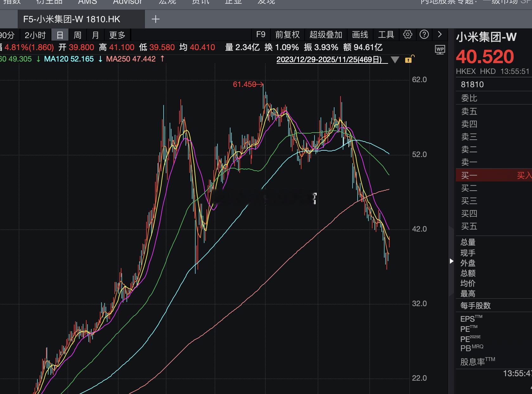Click the 均 40.410 average price value

tap(197, 48)
